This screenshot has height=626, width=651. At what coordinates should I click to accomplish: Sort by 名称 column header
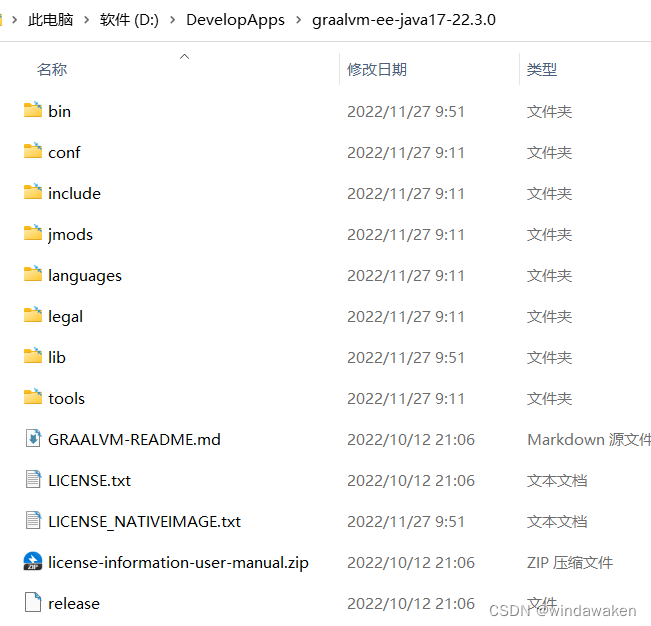(52, 69)
